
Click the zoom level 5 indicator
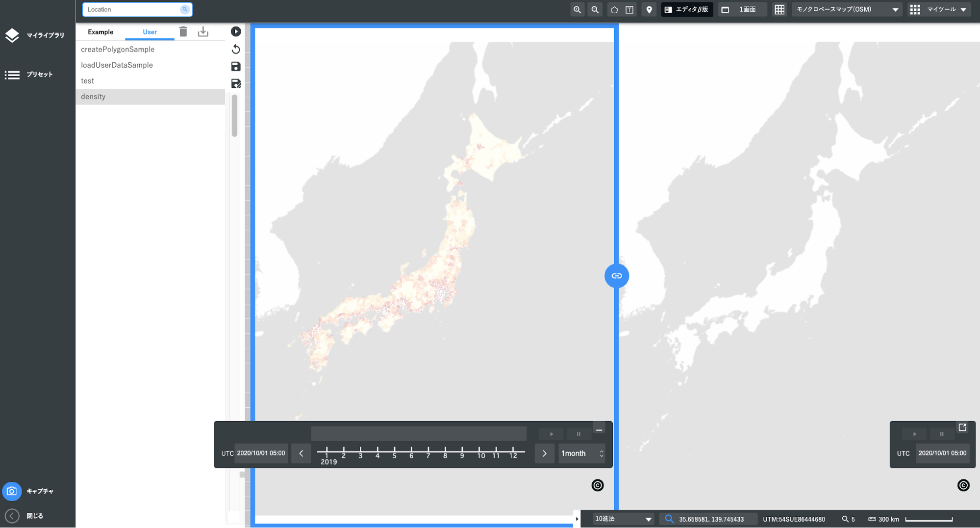849,519
